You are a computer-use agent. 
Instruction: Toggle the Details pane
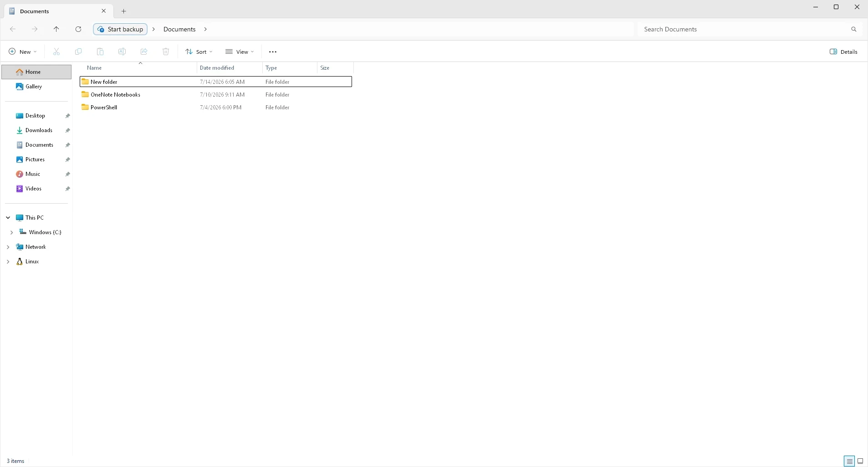[x=844, y=52]
